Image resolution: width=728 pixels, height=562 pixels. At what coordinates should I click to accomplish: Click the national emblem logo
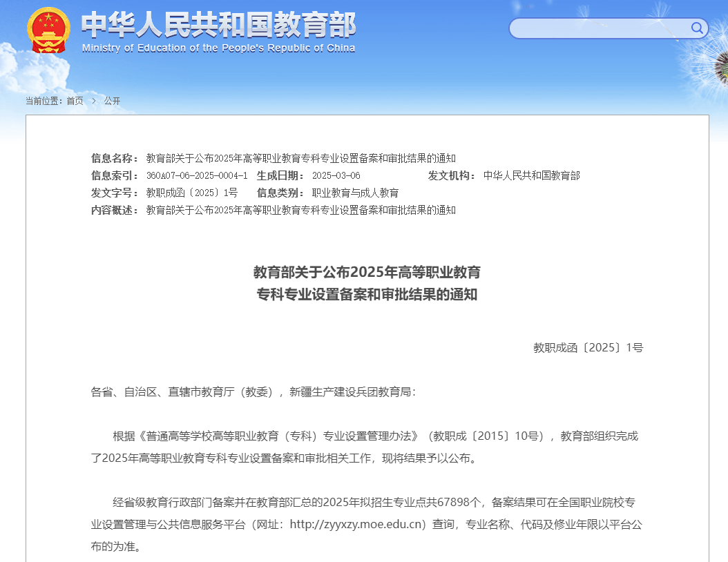pos(48,31)
